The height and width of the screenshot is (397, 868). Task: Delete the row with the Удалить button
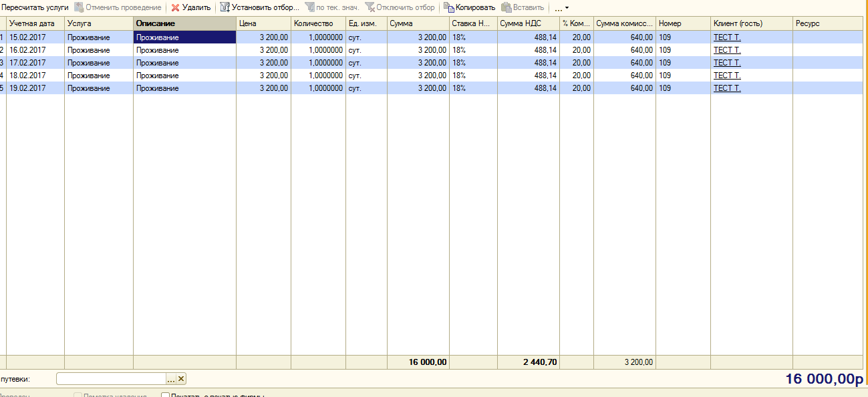point(191,7)
